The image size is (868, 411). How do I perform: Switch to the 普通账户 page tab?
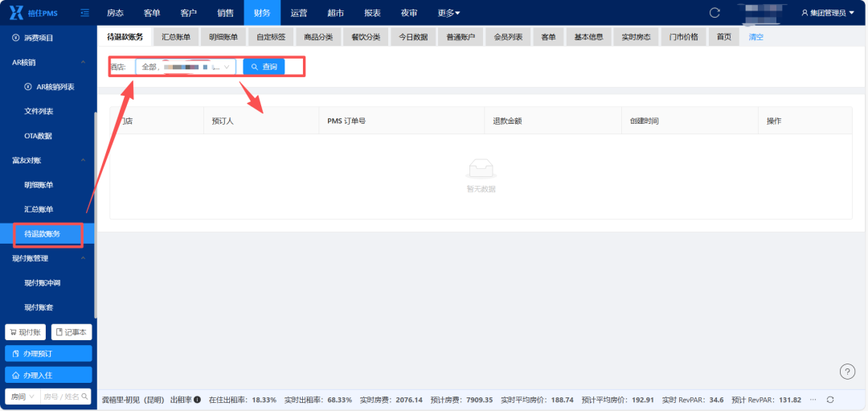click(461, 37)
